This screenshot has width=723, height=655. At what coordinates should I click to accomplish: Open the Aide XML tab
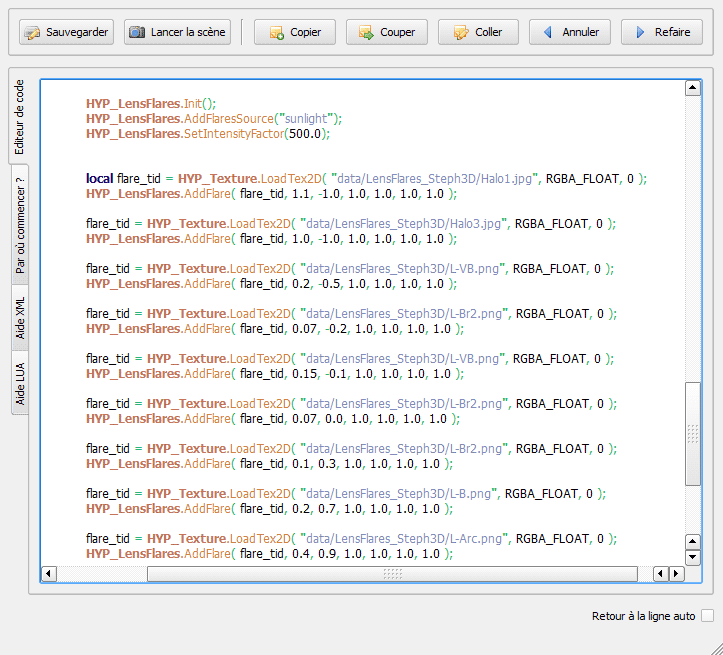click(20, 318)
